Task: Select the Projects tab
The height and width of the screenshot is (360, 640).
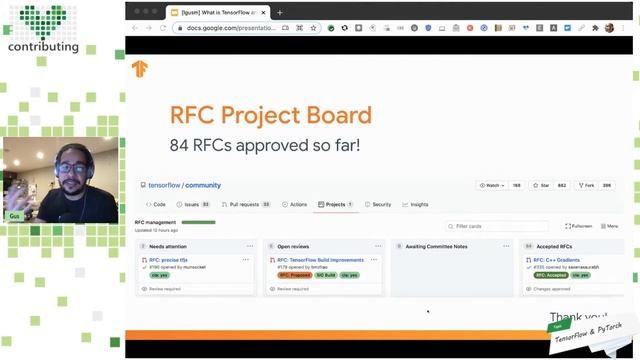Action: coord(336,204)
